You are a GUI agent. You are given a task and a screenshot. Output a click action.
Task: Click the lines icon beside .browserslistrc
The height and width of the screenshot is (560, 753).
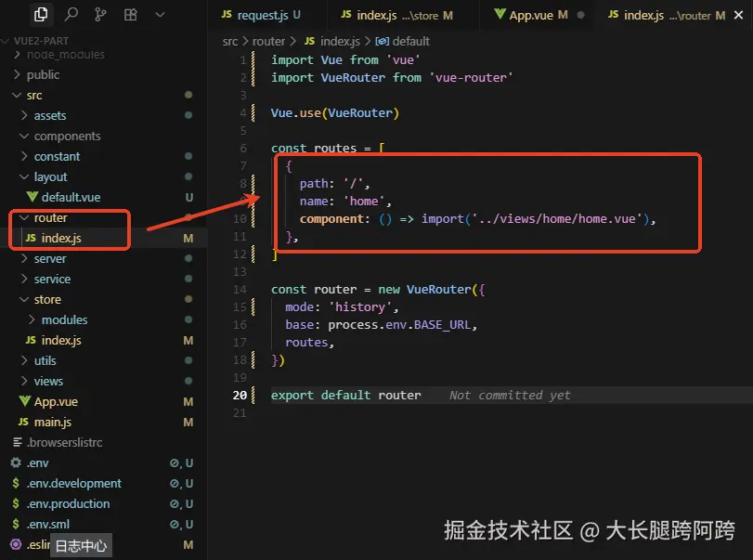click(18, 442)
